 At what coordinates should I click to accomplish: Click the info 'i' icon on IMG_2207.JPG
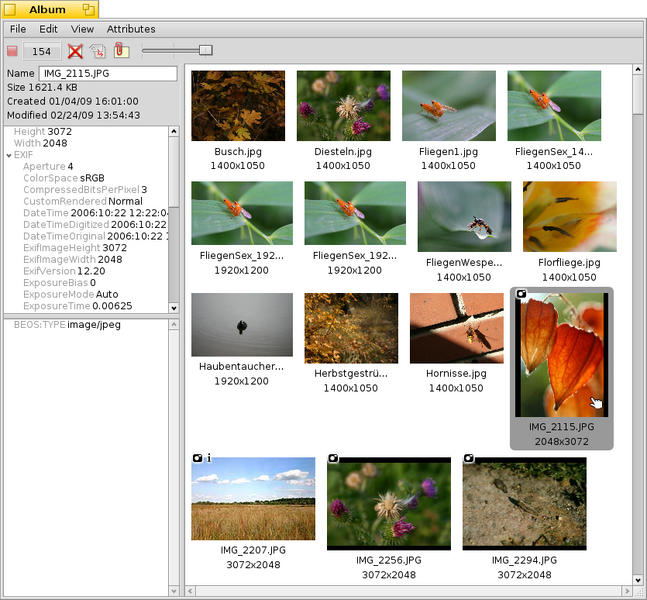pos(209,458)
